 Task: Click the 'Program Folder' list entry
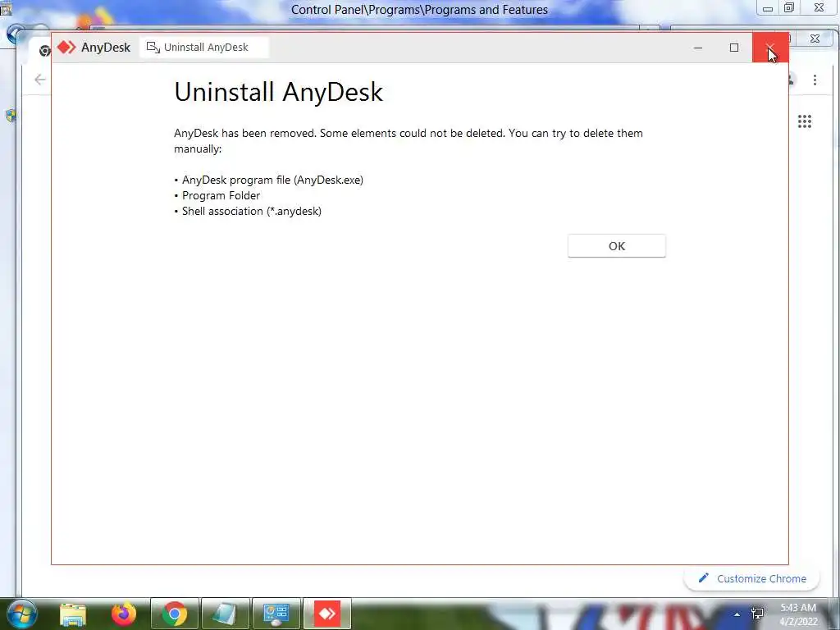[x=221, y=195]
